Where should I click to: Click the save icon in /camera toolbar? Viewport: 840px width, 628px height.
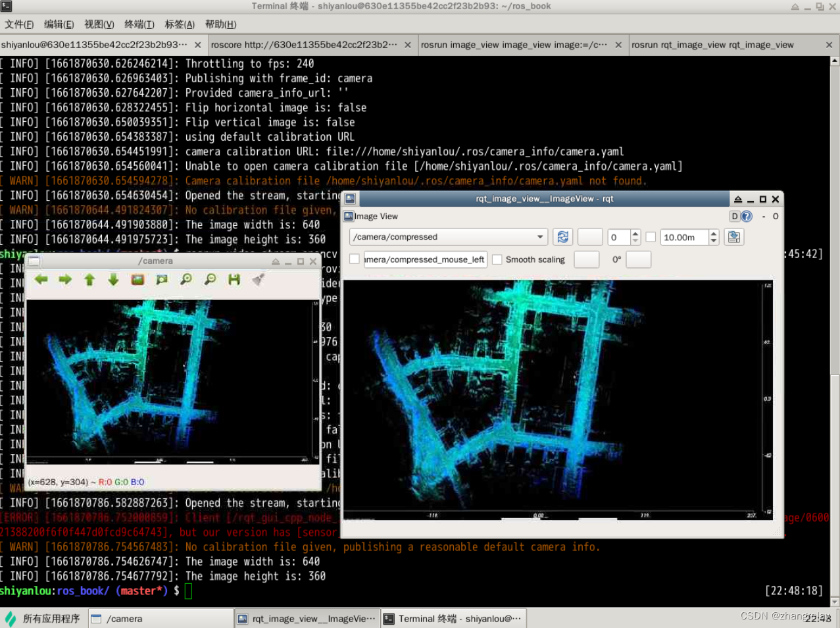click(x=233, y=279)
